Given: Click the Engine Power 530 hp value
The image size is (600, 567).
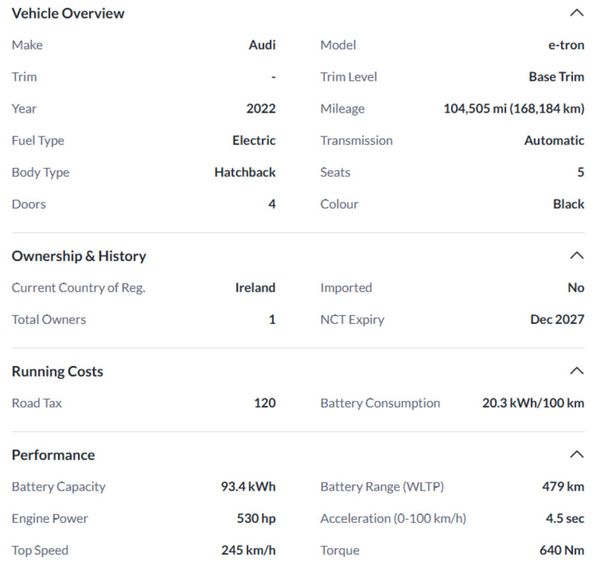Looking at the screenshot, I should (256, 518).
